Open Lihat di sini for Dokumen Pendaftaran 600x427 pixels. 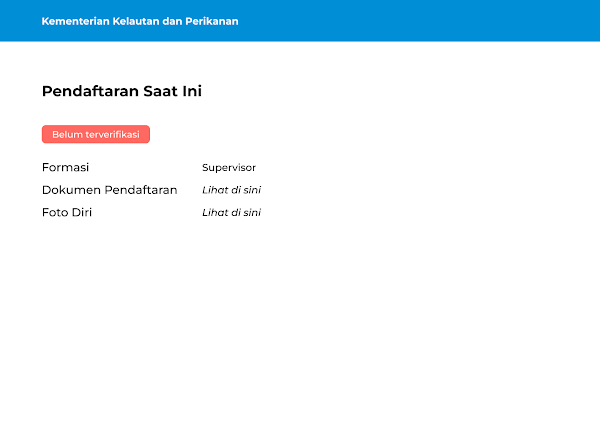tap(231, 190)
